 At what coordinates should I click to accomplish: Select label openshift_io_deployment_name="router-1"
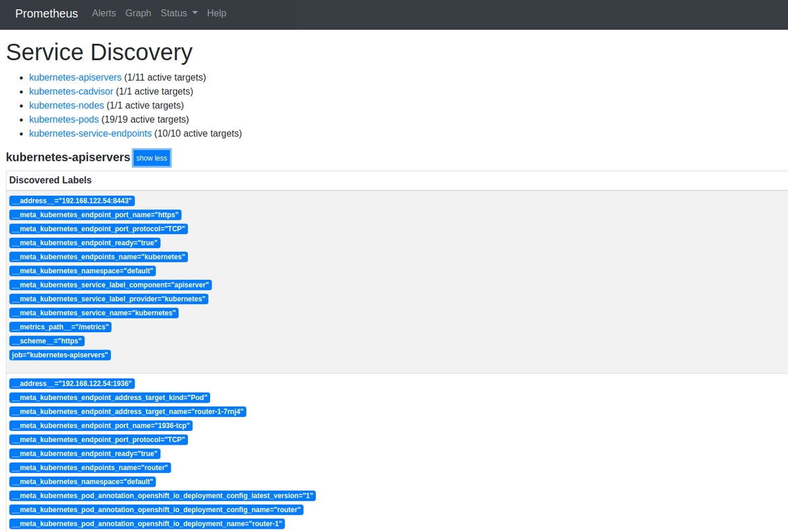pyautogui.click(x=147, y=523)
